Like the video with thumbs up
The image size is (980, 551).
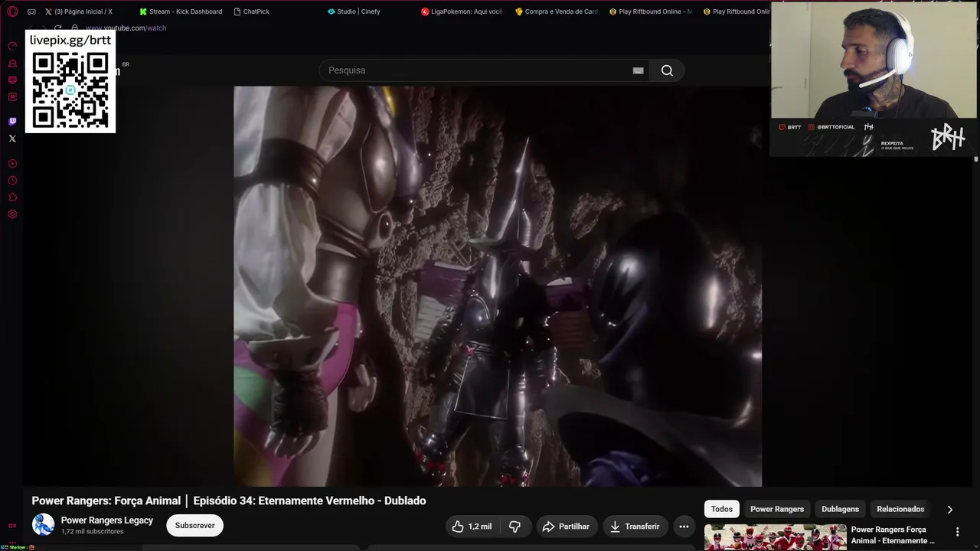(x=472, y=527)
